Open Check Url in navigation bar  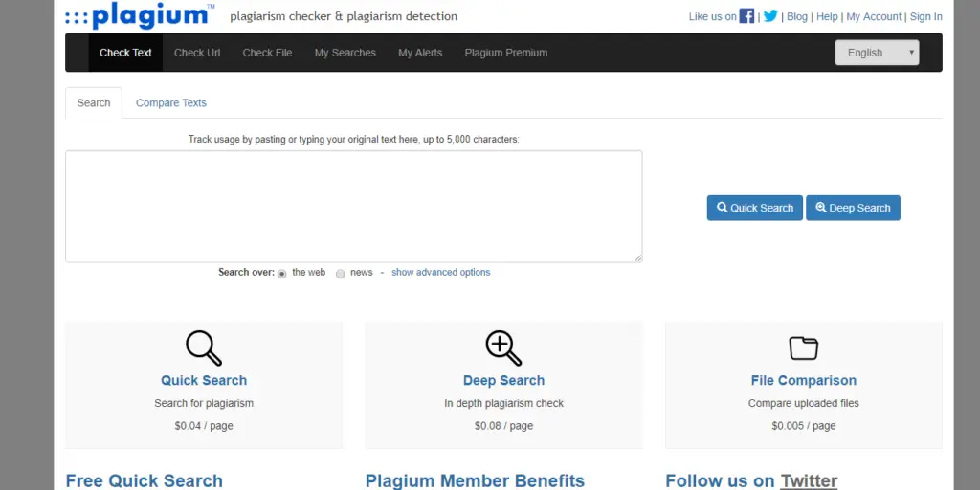point(197,53)
